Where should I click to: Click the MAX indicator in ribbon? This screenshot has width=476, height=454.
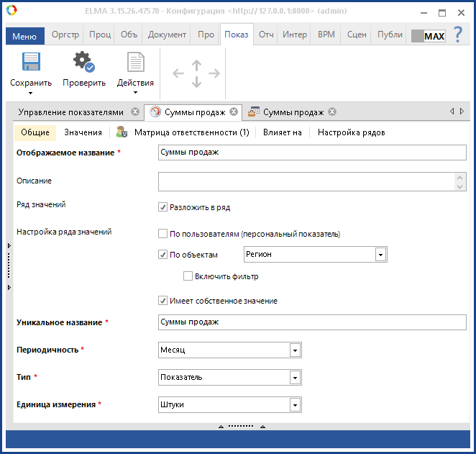pyautogui.click(x=429, y=35)
